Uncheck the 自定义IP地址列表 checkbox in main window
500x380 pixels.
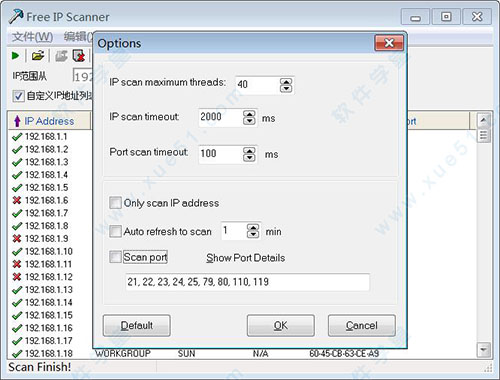tap(18, 96)
